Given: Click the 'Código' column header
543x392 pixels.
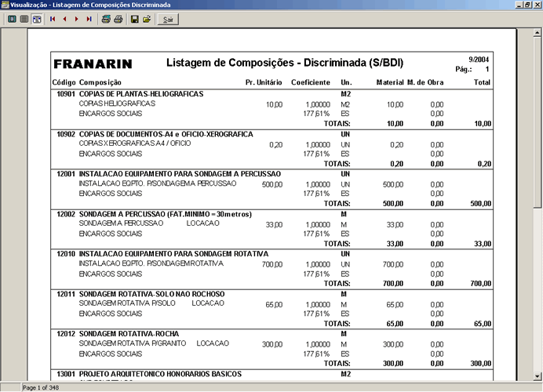Looking at the screenshot, I should pyautogui.click(x=64, y=82).
